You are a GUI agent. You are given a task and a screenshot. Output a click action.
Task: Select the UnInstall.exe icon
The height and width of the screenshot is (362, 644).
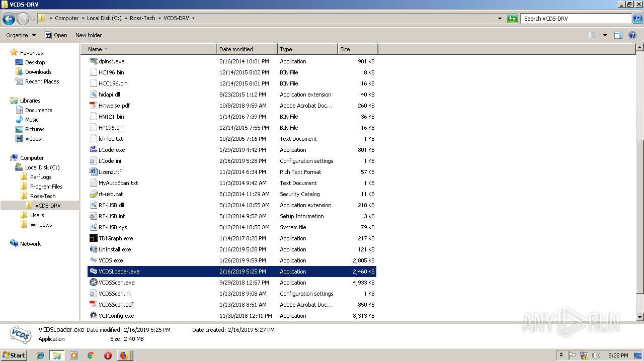click(94, 249)
